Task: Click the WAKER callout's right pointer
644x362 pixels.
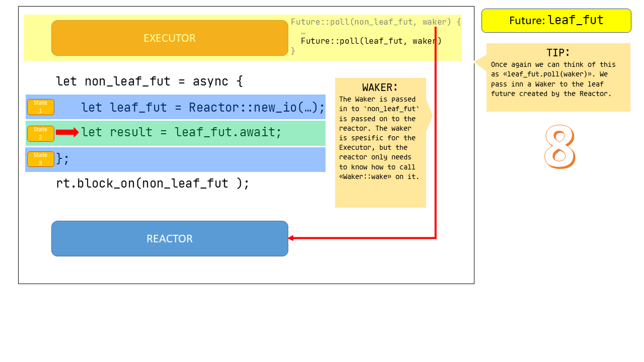Action: tap(429, 116)
